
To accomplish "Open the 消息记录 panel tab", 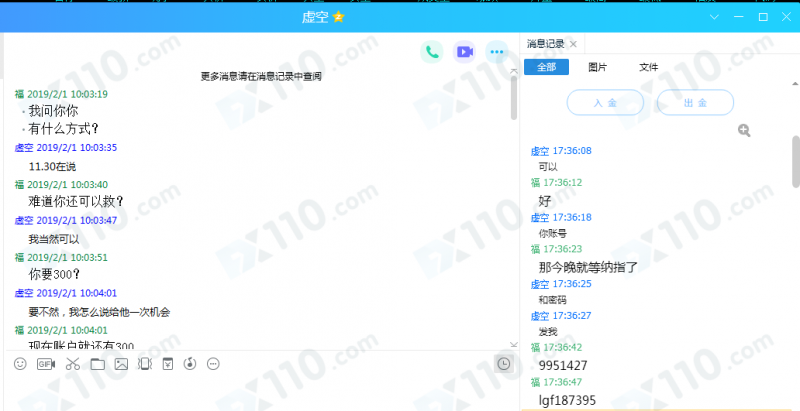I will [x=545, y=44].
